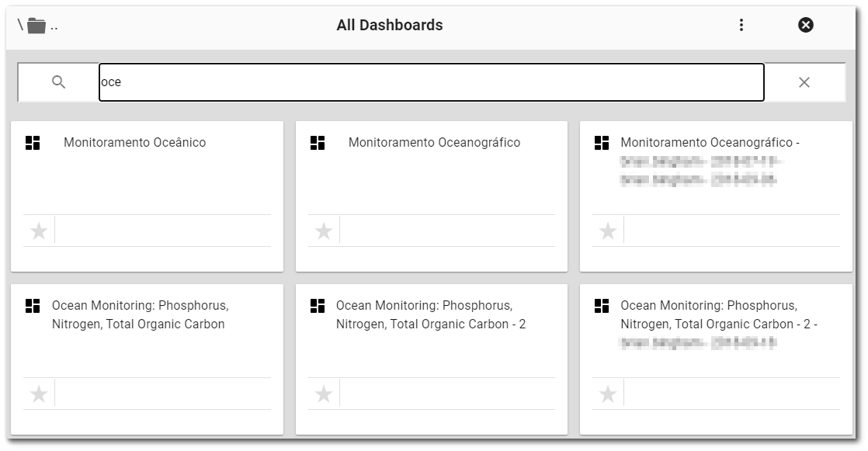Click the dashboard icon on Ocean Monitoring - 2 card
Image resolution: width=868 pixels, height=451 pixels.
(x=318, y=305)
